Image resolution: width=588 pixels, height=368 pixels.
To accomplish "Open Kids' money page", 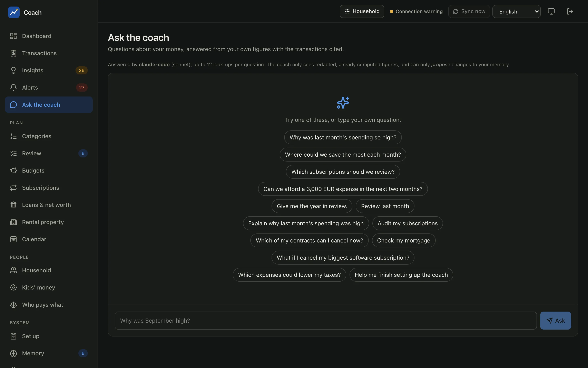I will [49, 287].
